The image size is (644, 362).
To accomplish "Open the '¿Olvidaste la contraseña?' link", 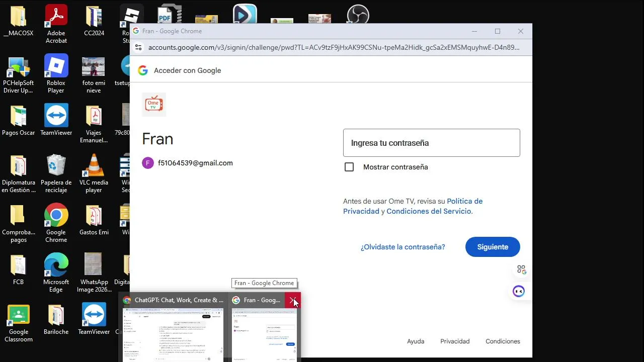I will [403, 247].
